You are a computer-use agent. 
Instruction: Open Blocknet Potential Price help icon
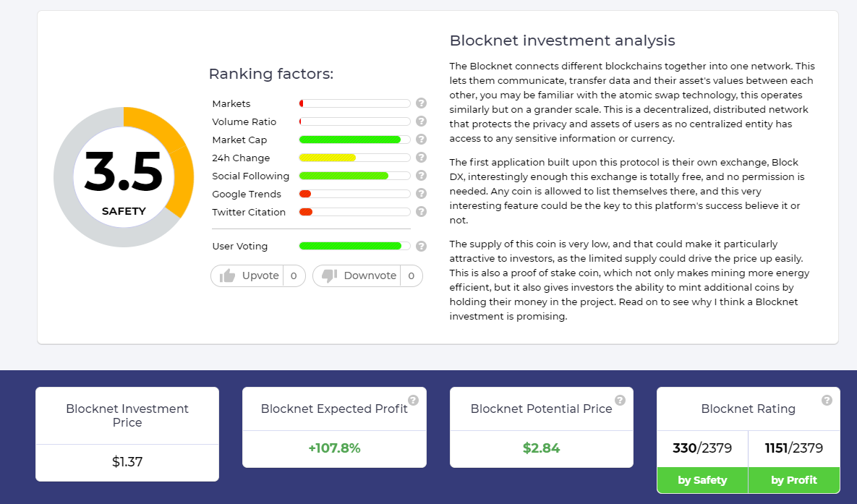[620, 400]
